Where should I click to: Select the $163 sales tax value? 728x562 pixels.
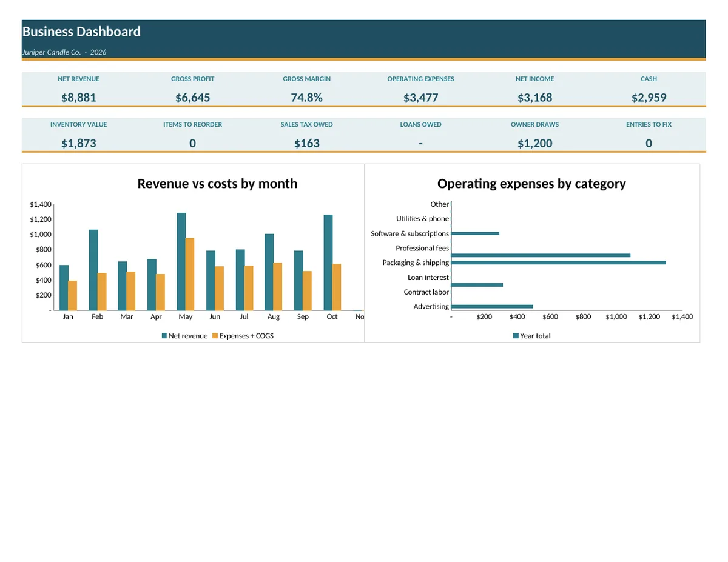tap(307, 144)
